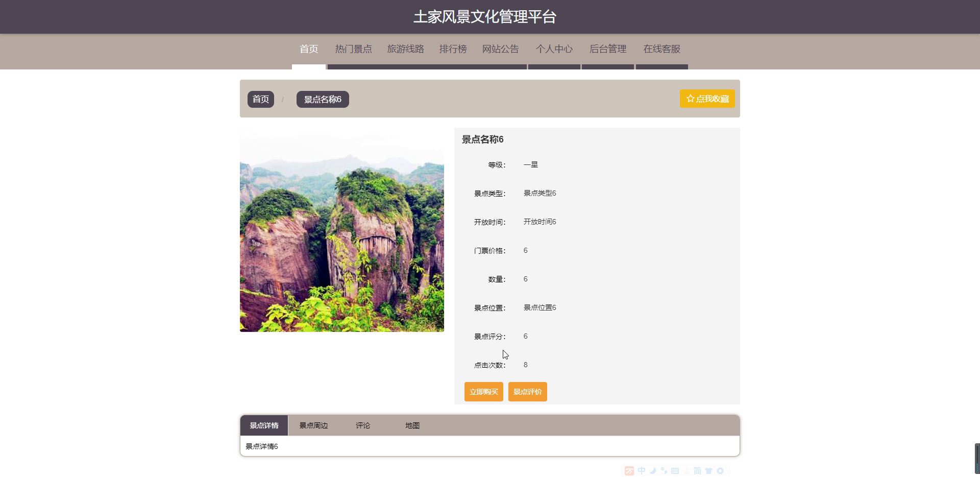Click the 景点名称6 heading in info panel
The image size is (980, 477).
point(483,139)
